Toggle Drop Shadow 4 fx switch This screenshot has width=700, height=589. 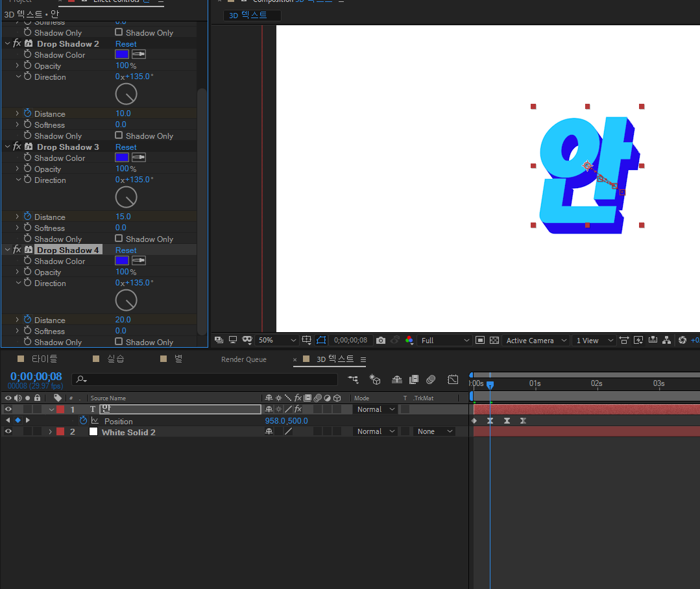(17, 250)
